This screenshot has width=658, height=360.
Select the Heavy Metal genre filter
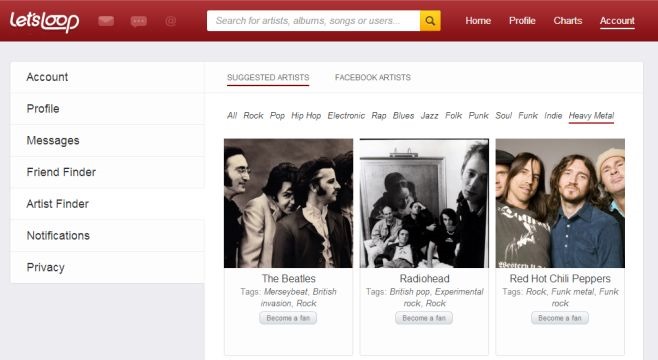(x=591, y=116)
